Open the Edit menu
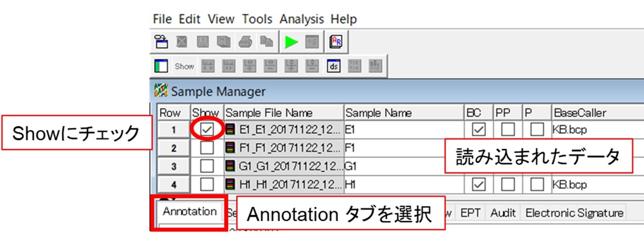This screenshot has width=644, height=237. coord(190,20)
